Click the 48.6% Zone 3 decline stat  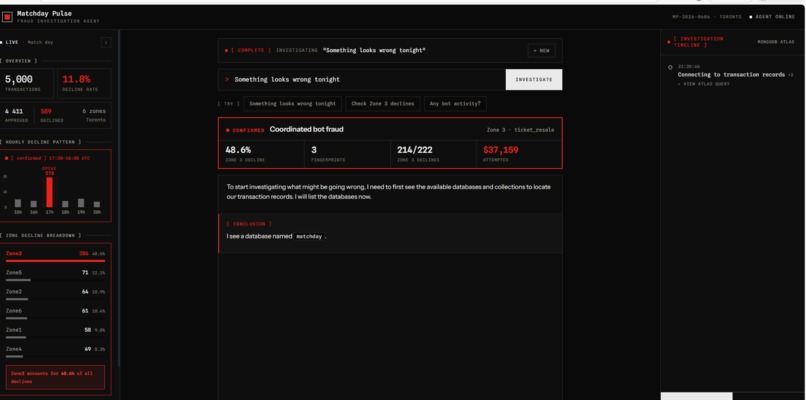261,154
